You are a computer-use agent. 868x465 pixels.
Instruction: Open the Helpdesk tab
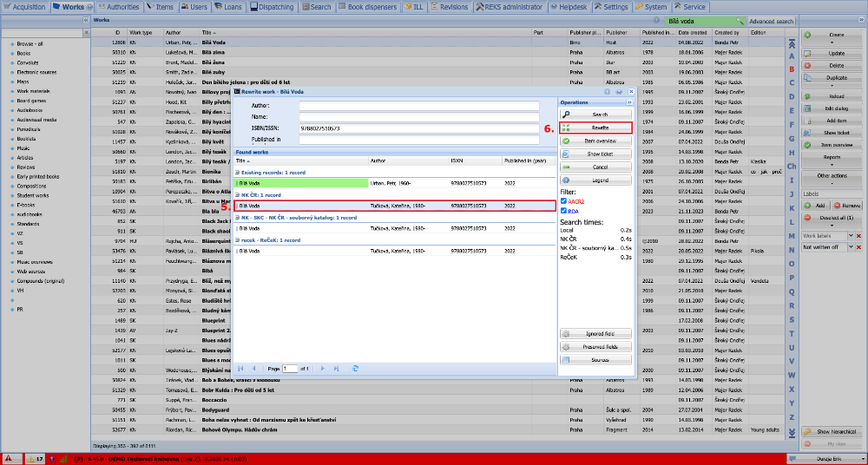click(569, 7)
